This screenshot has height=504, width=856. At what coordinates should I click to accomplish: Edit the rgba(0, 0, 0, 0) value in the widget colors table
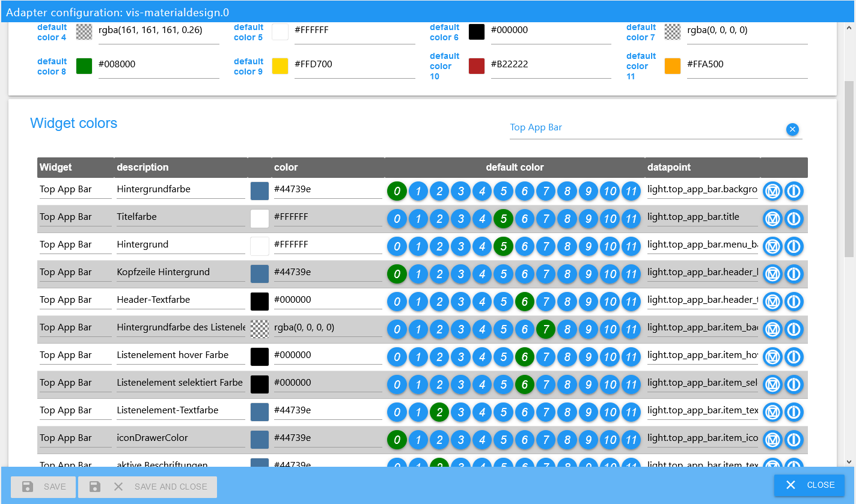(x=328, y=328)
